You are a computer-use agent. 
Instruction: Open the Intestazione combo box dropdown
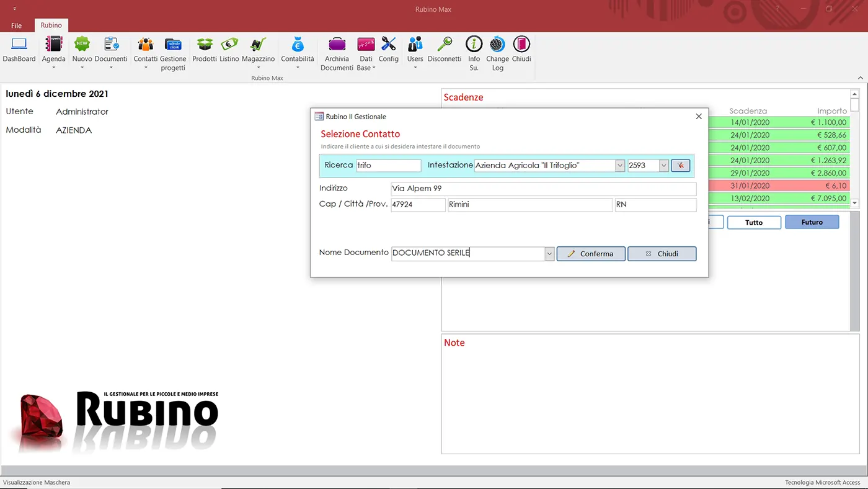click(x=620, y=166)
